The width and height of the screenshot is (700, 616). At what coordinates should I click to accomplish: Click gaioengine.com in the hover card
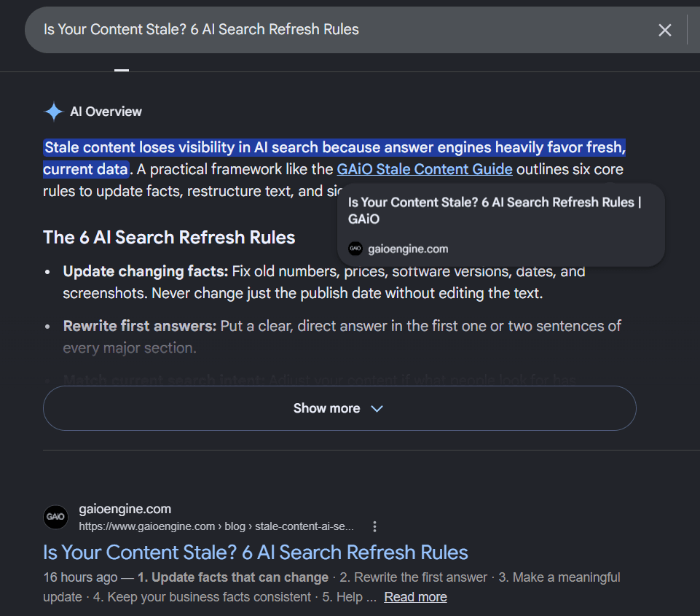tap(408, 249)
